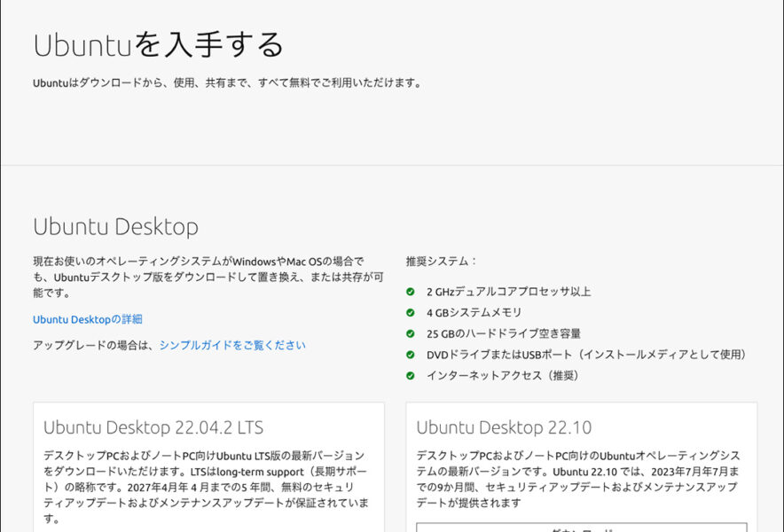Screen dimensions: 784x532
Task: Click the Ubuntuを入手する page heading
Action: (159, 44)
